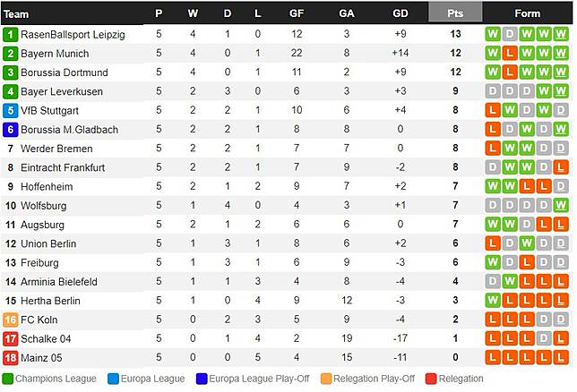Click Bayern Munich's orange L form icon

click(510, 54)
